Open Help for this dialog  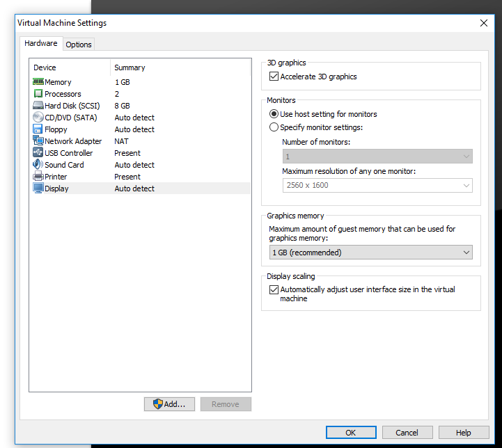[x=463, y=433]
